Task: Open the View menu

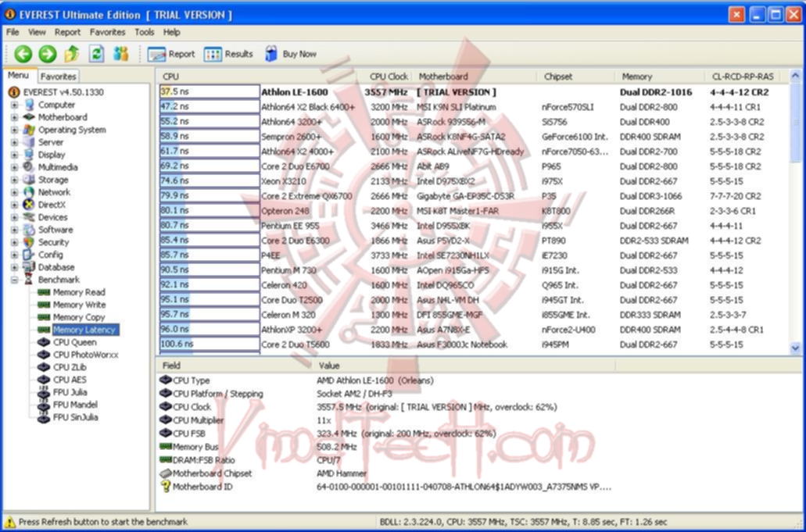Action: click(x=37, y=32)
